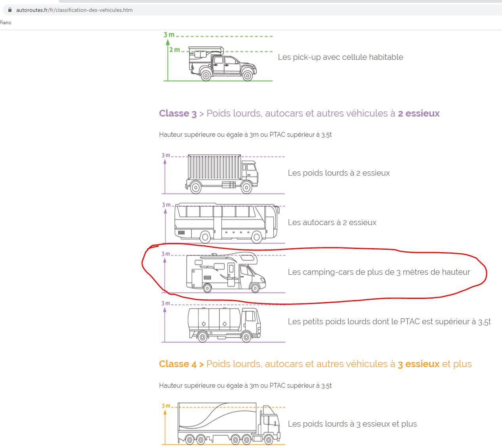The width and height of the screenshot is (502, 448).
Task: Click the 3-axle semi-trailer truck illustration
Action: [229, 423]
